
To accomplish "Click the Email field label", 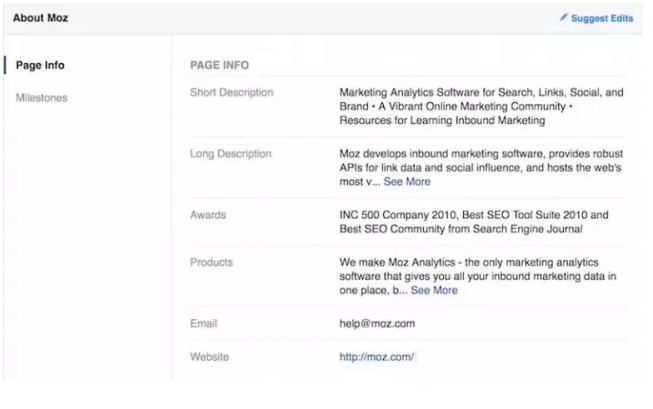I will (204, 324).
